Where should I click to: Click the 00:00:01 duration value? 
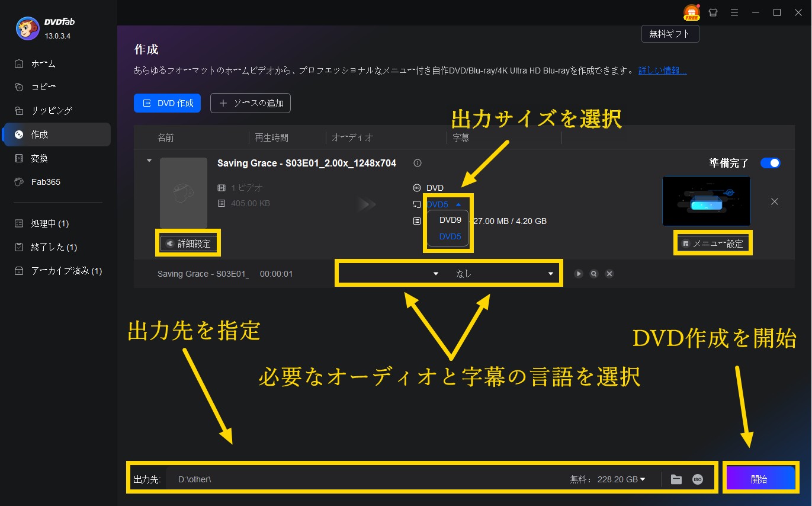[x=277, y=274]
